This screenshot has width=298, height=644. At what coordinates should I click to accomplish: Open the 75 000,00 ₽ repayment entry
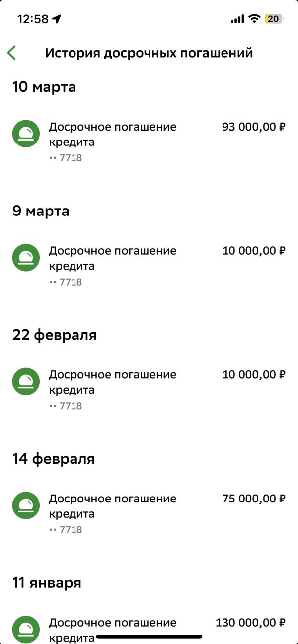(149, 513)
